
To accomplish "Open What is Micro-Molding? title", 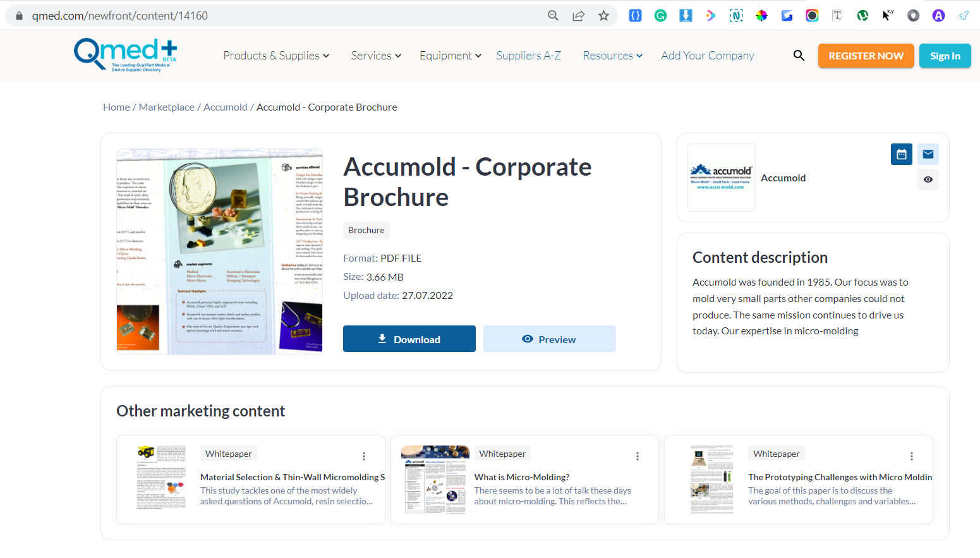I will [522, 477].
